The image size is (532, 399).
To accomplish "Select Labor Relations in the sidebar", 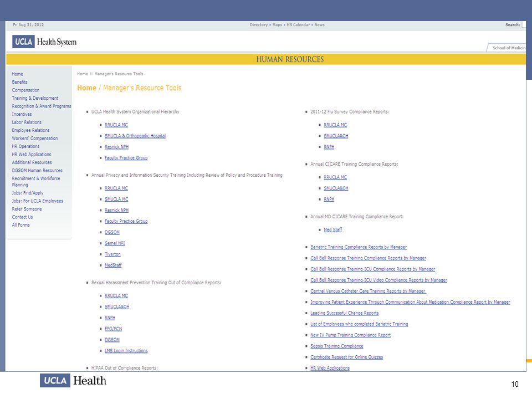I will 27,122.
